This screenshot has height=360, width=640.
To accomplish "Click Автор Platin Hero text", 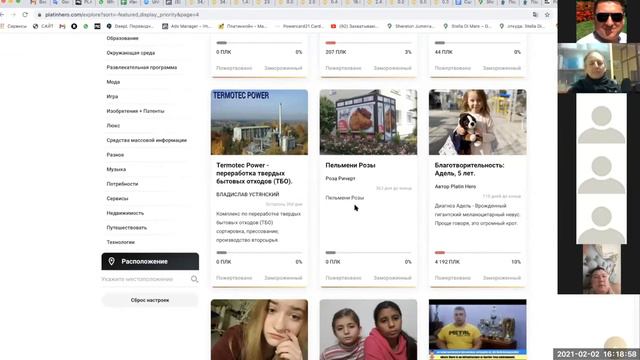I will [455, 187].
